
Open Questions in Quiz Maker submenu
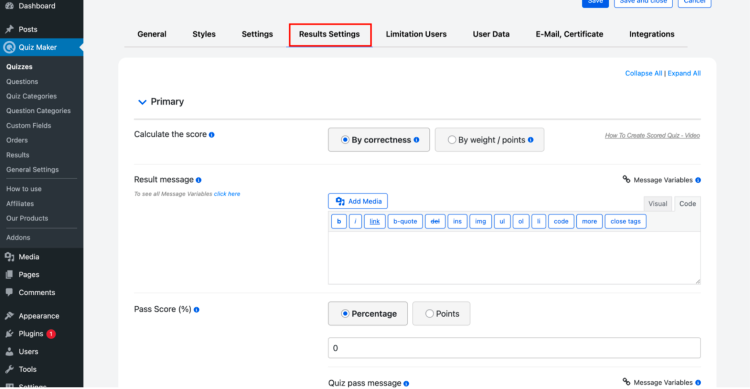[x=22, y=81]
